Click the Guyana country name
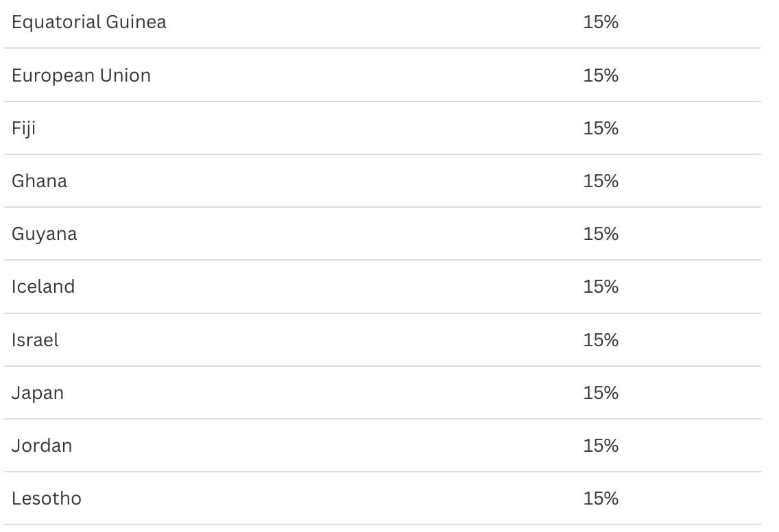The image size is (779, 532). tap(44, 234)
